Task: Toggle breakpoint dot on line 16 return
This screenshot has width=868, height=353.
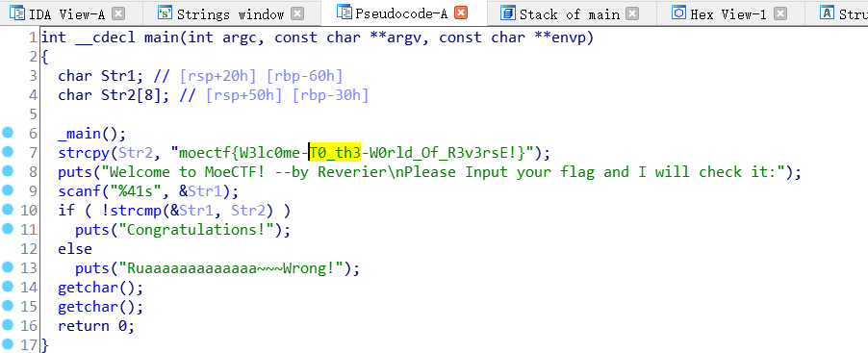Action: point(7,325)
